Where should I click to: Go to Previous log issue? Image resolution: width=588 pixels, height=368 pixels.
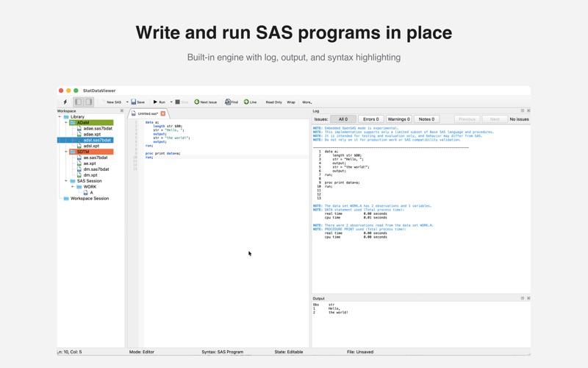point(467,119)
